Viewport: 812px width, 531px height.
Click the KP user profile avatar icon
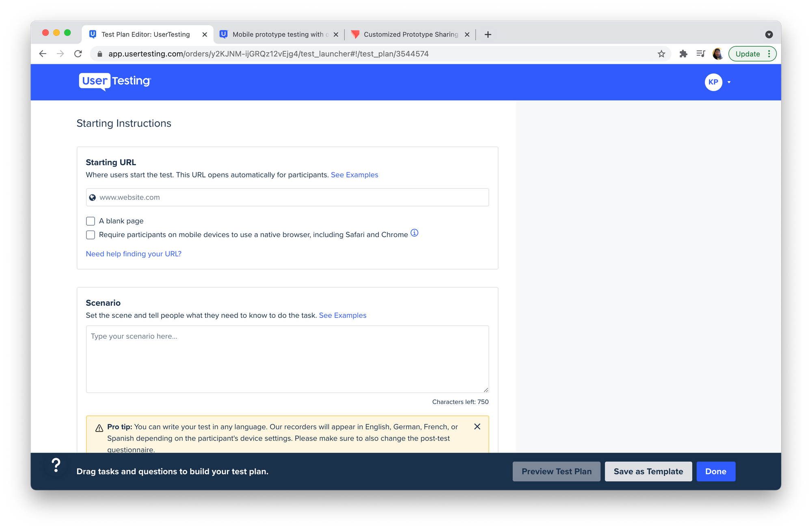714,82
